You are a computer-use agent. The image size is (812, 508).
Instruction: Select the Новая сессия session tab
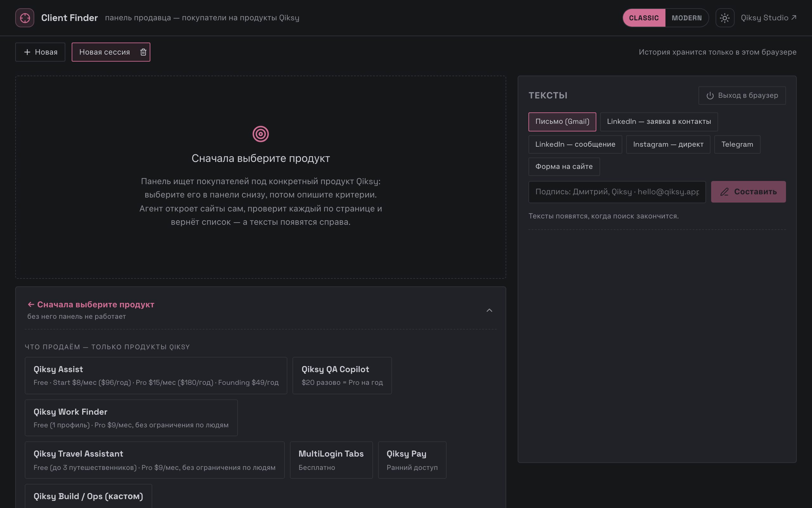(105, 52)
